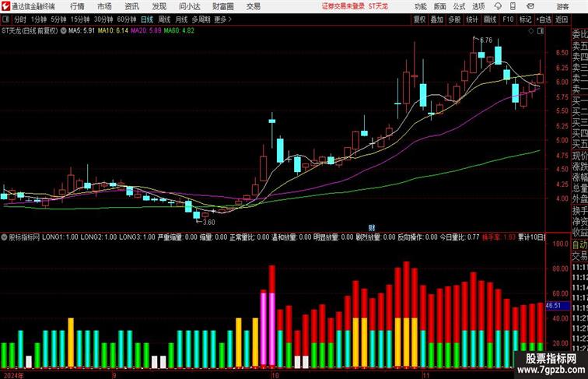Select the 日线 daily period
The image size is (588, 379).
tap(147, 19)
